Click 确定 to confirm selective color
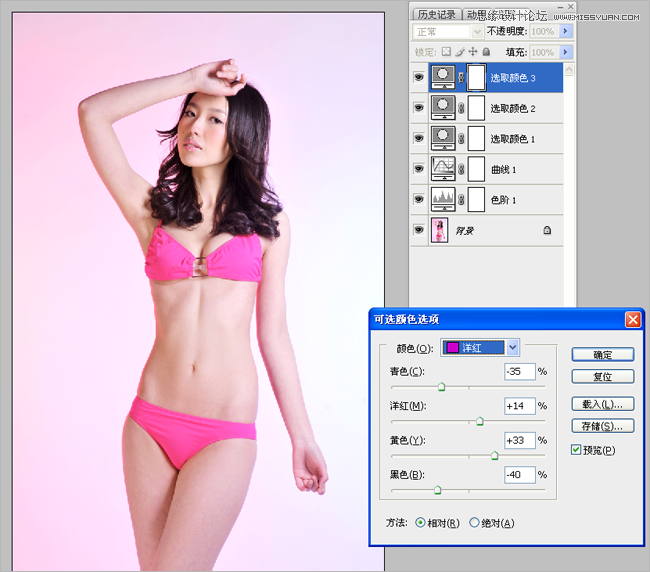This screenshot has height=572, width=650. point(603,354)
